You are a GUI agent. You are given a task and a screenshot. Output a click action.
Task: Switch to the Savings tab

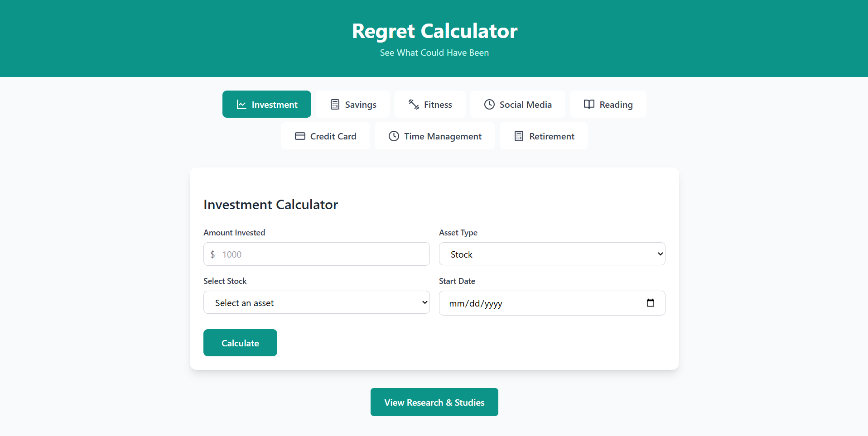point(353,104)
